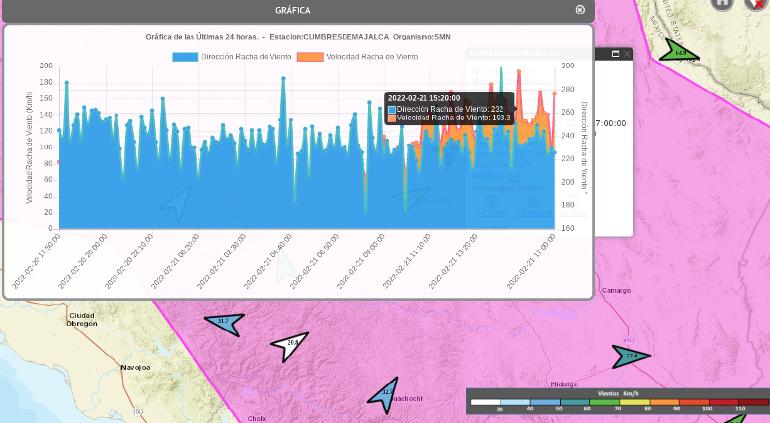Select the green wind arrow labeled 14.3
This screenshot has width=770, height=423.
point(679,53)
